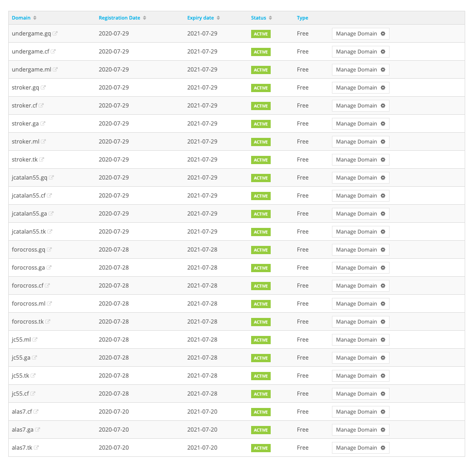Screen dimensions: 476x463
Task: Manage the stroker.tk domain
Action: point(360,159)
